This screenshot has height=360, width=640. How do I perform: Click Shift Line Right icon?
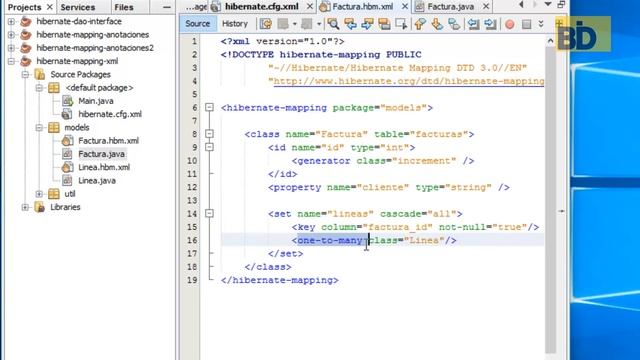pyautogui.click(x=490, y=24)
